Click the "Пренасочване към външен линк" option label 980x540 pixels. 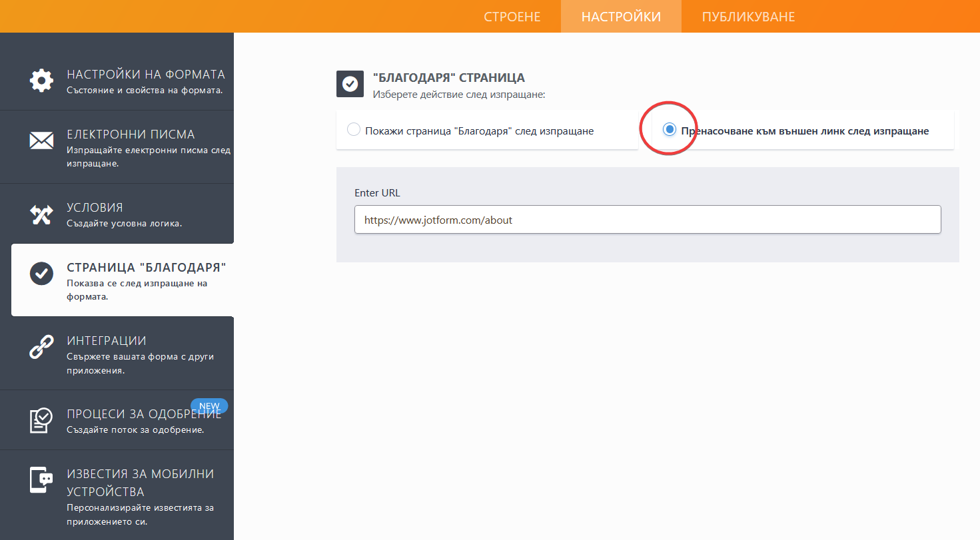pos(804,131)
